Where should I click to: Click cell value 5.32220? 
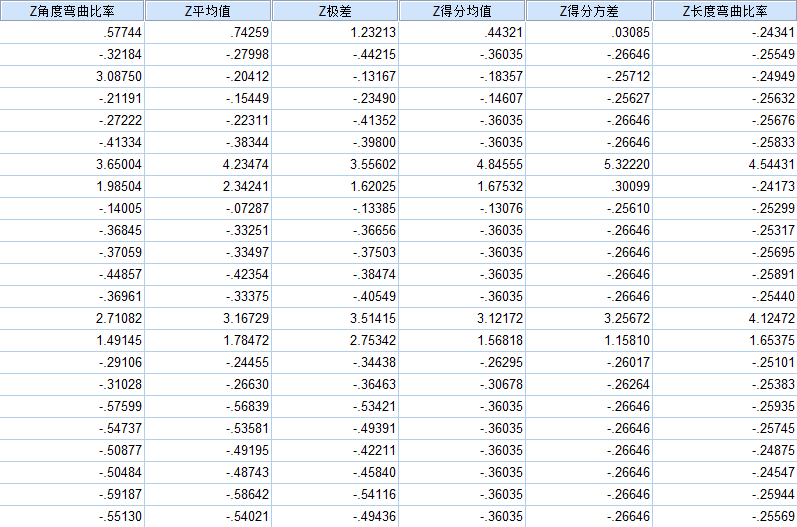click(627, 164)
